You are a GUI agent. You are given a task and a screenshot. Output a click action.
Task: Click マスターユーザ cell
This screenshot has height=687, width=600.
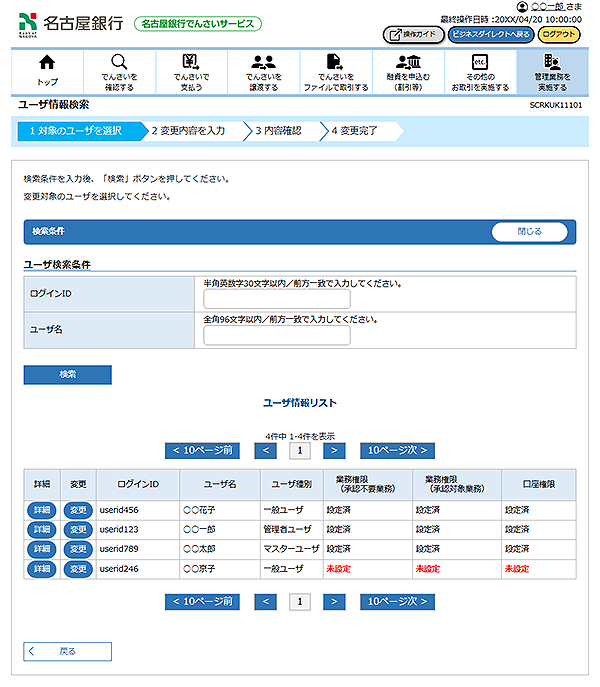tap(291, 549)
